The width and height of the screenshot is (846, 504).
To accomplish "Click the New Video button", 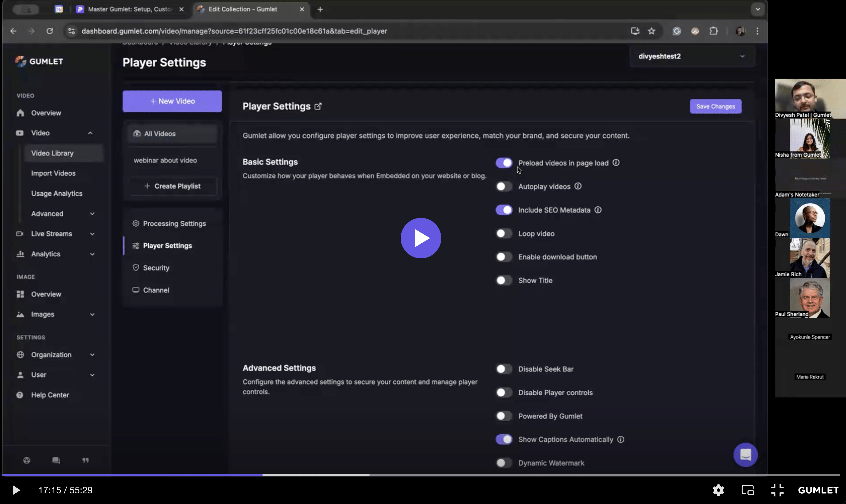I will pyautogui.click(x=172, y=101).
